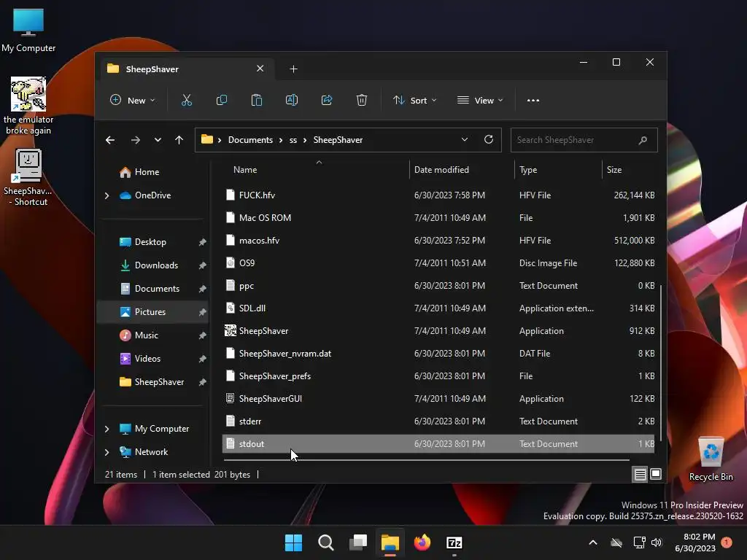Image resolution: width=747 pixels, height=560 pixels.
Task: Open Home in navigation pane
Action: [x=147, y=172]
